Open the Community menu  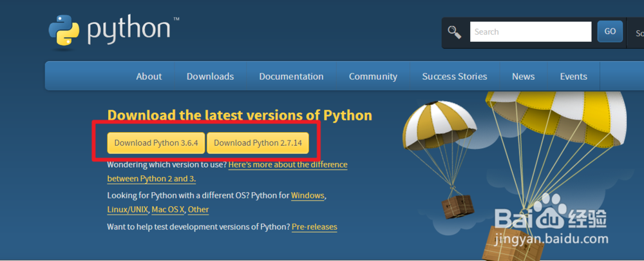pos(373,77)
